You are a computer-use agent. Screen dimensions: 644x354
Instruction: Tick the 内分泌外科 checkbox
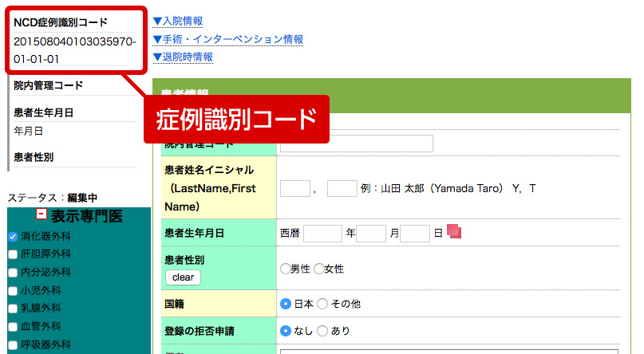(13, 273)
